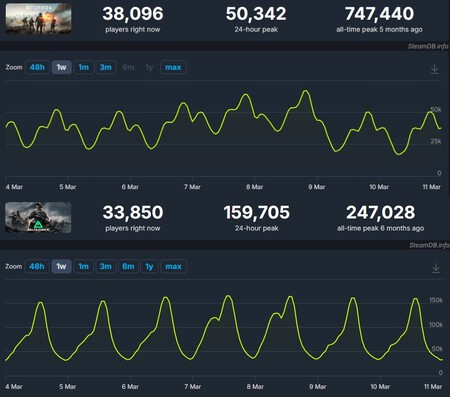The height and width of the screenshot is (397, 450).
Task: Click the 9 Mar label on top chart
Action: pos(317,187)
